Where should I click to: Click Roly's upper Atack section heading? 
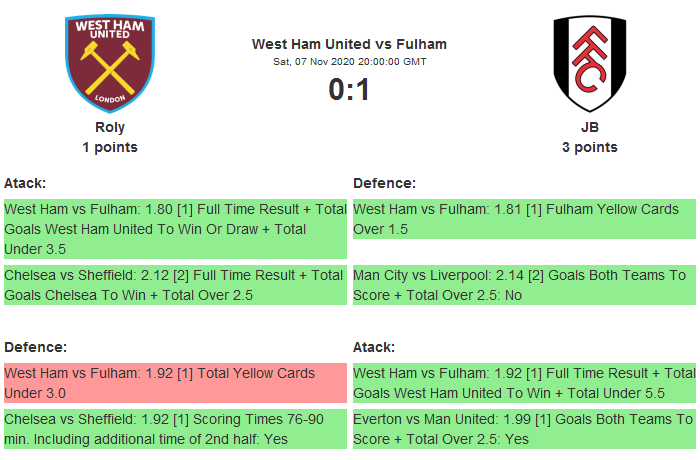click(25, 183)
